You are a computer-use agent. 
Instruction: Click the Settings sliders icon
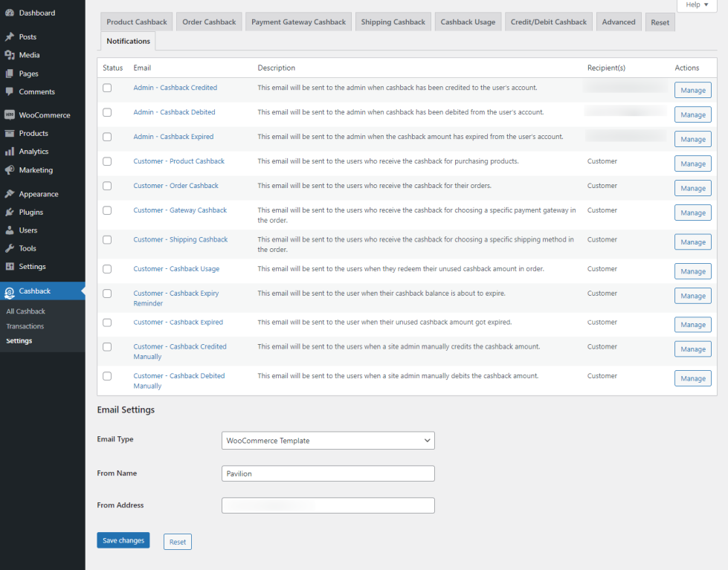pos(9,267)
